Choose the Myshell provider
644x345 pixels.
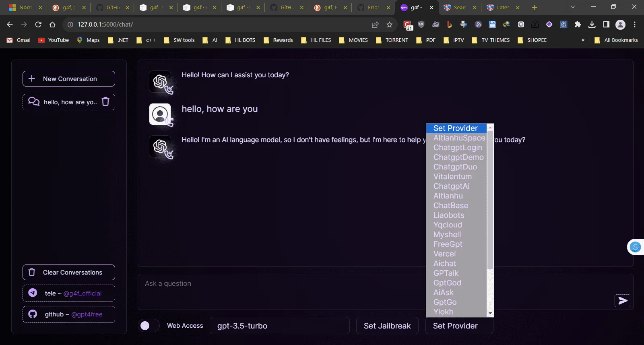click(x=456, y=234)
